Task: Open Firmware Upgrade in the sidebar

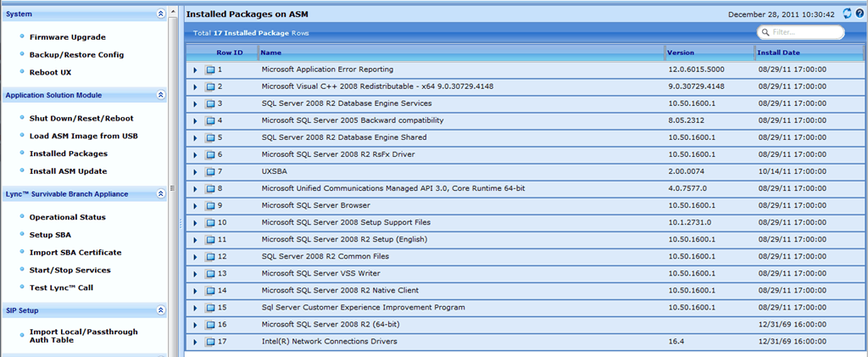Action: tap(67, 37)
